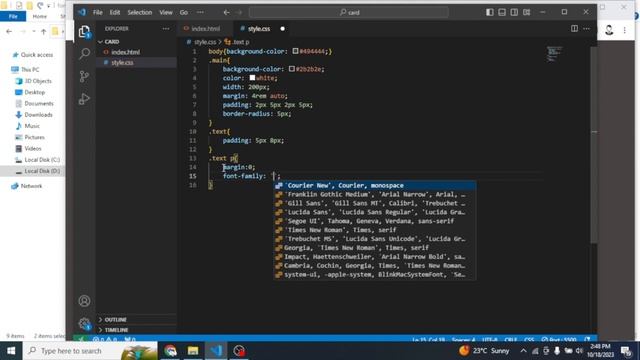Click style.css in the breadcrumb
Image resolution: width=640 pixels, height=360 pixels.
click(x=204, y=42)
